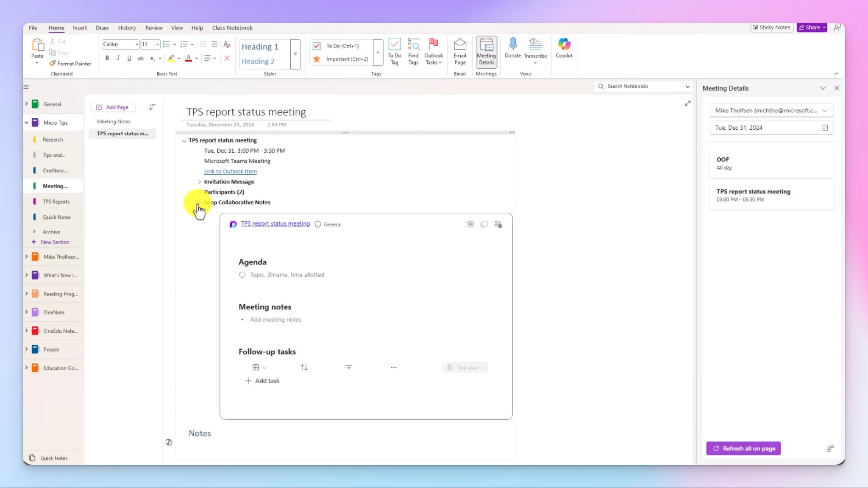Apply underline formatting
The height and width of the screenshot is (488, 868).
pos(129,58)
